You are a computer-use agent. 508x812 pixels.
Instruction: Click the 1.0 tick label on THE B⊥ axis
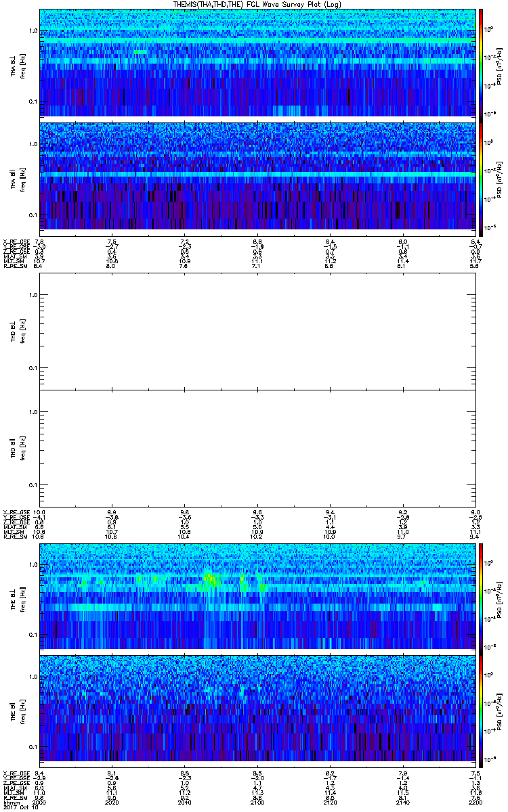[x=33, y=564]
